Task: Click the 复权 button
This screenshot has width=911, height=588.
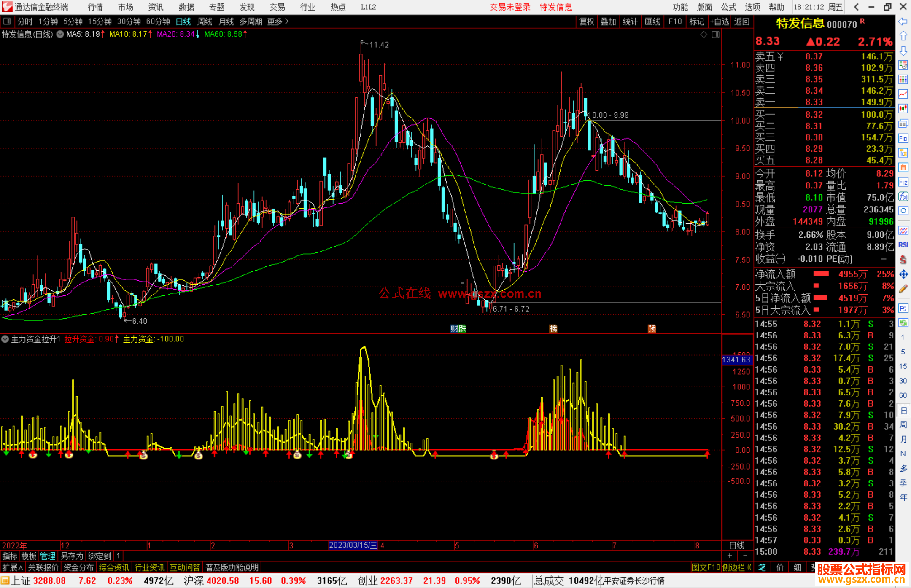Action: click(x=587, y=21)
